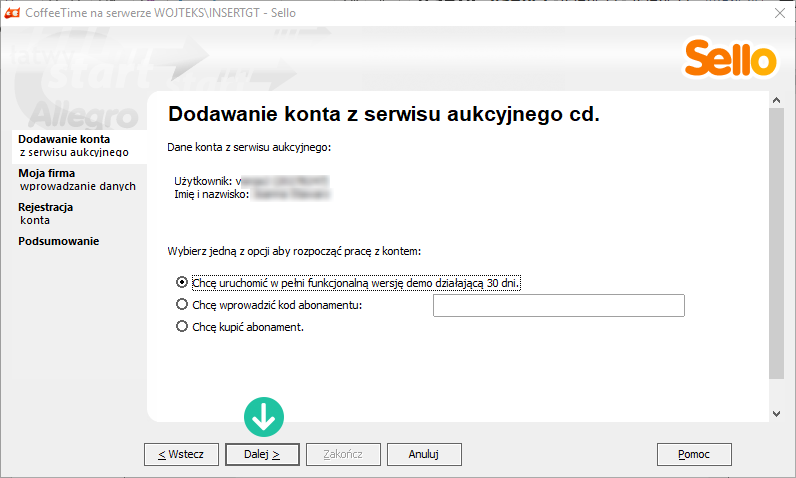Screen dimensions: 796x478
Task: Click the heading 'Dodawanie konta z serwisu aukcyjnego cd.'
Action: [x=384, y=114]
